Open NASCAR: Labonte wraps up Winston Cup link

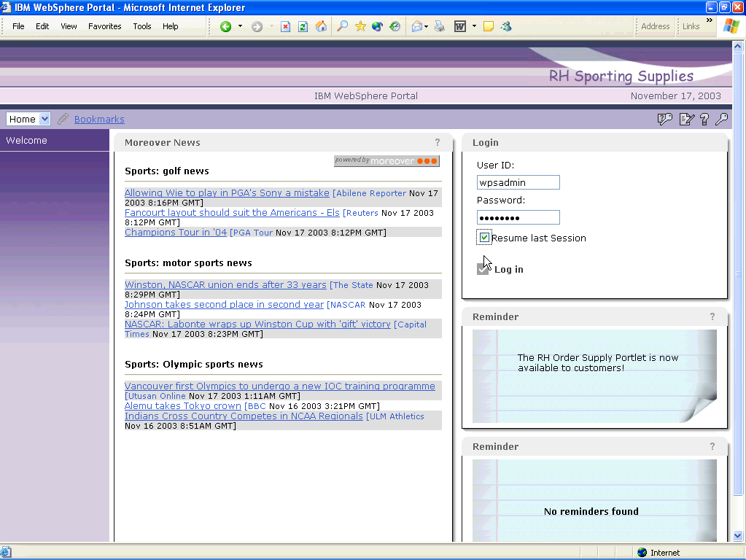click(x=257, y=324)
